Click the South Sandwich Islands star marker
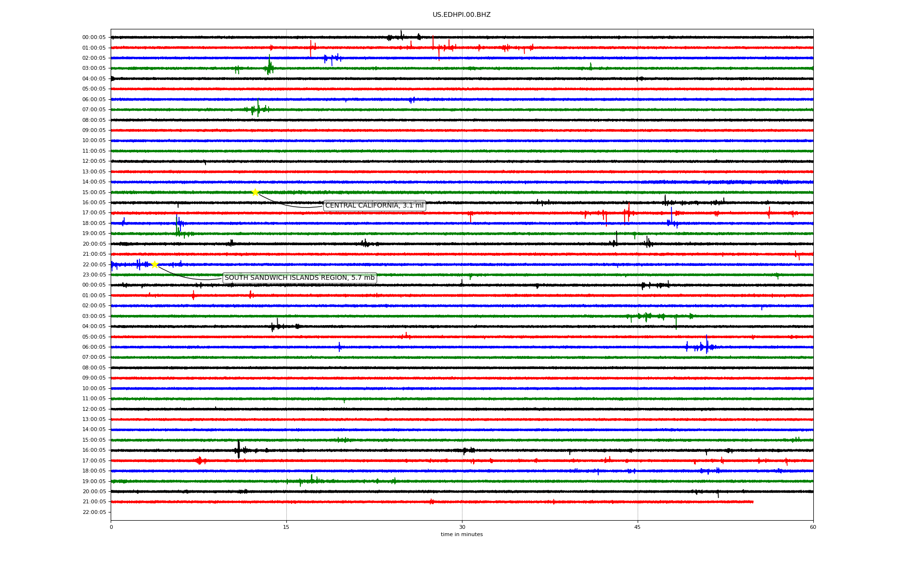 (154, 264)
